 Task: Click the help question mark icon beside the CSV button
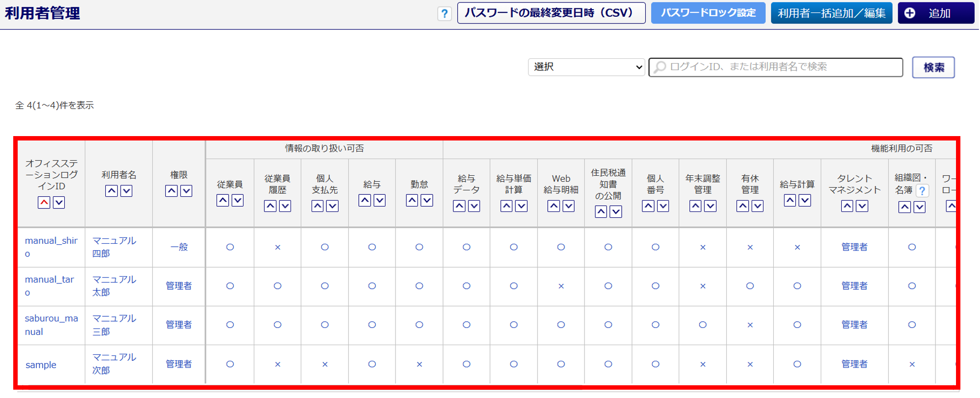click(x=444, y=14)
